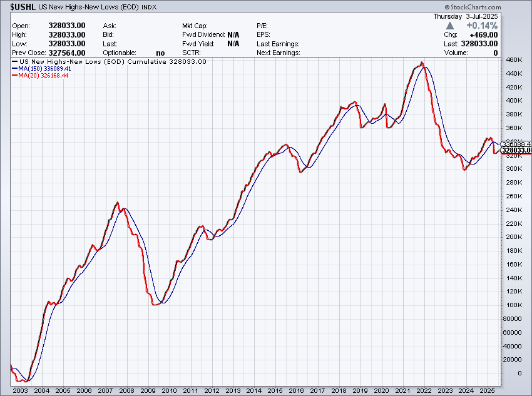The width and height of the screenshot is (532, 396).
Task: Click the chart peak near 2022
Action: (422, 63)
